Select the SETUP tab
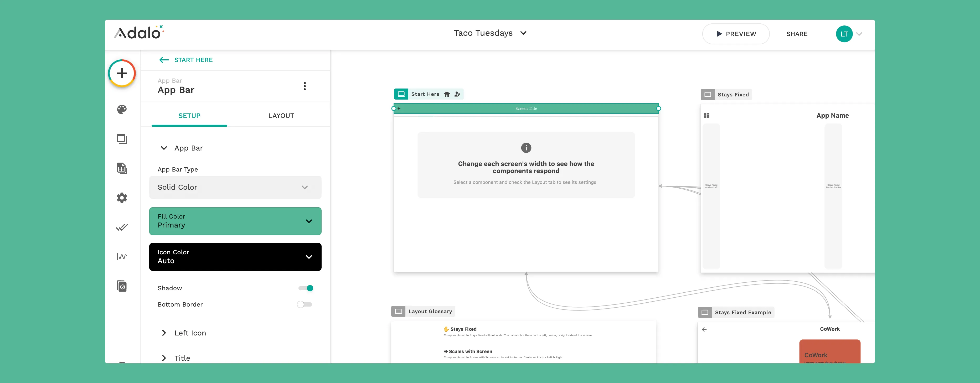The height and width of the screenshot is (383, 980). (189, 116)
